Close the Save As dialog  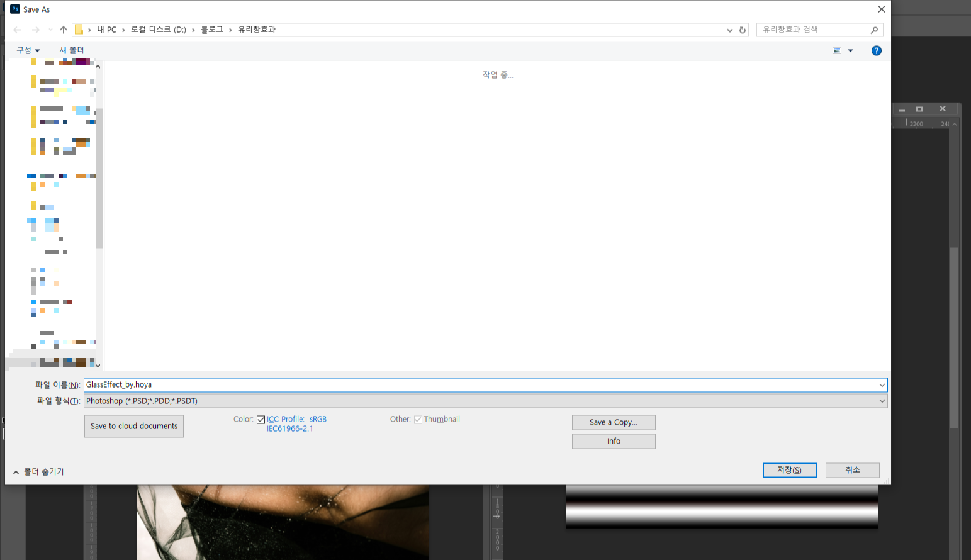click(x=881, y=9)
